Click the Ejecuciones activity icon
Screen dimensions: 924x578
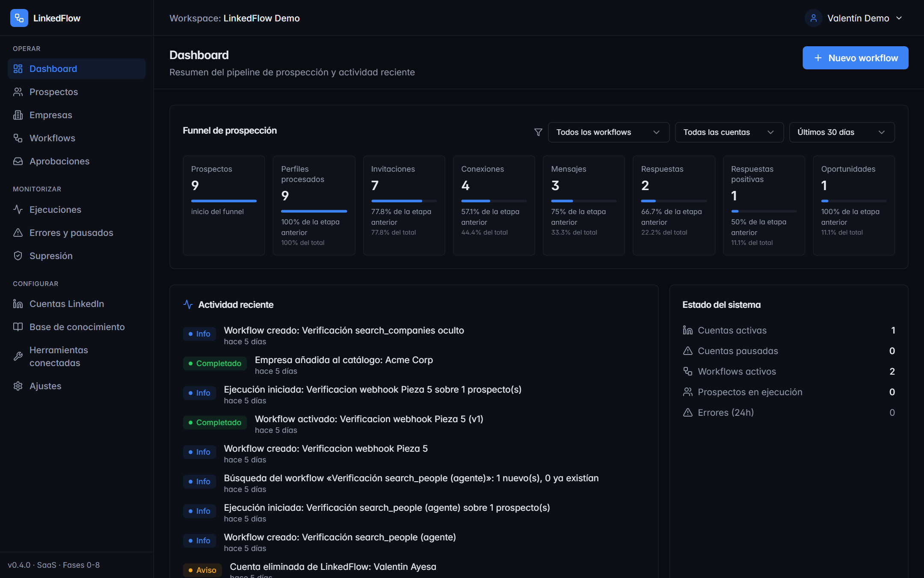click(x=18, y=210)
